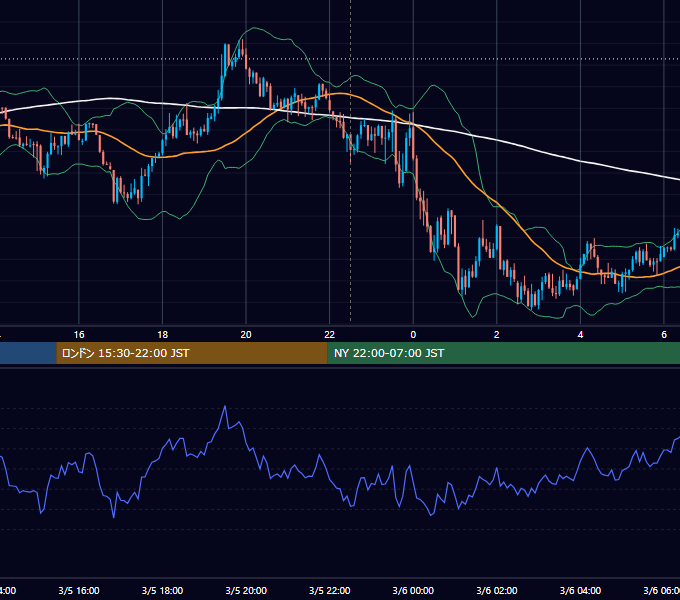Click the 3/5 18:00 date label
Viewport: 680px width, 600px height.
[x=163, y=590]
